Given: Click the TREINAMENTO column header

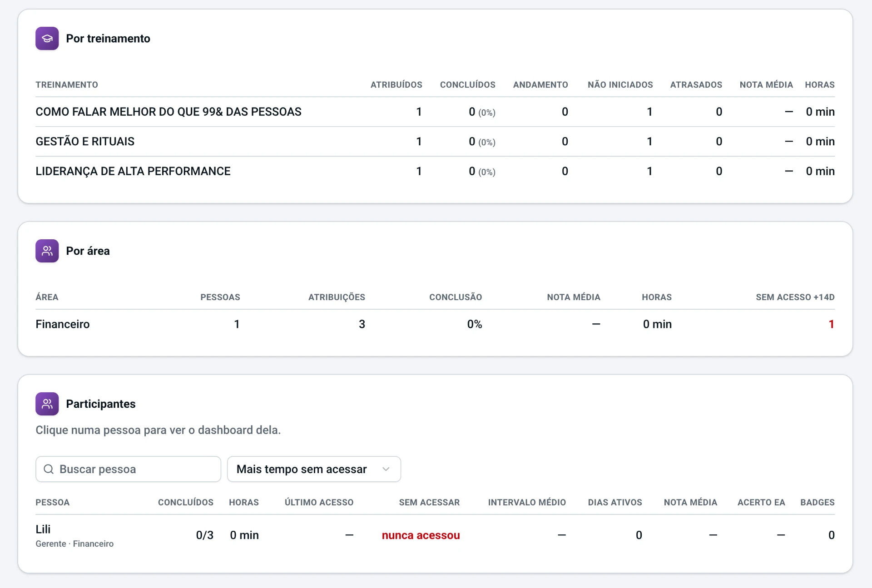Looking at the screenshot, I should point(67,85).
